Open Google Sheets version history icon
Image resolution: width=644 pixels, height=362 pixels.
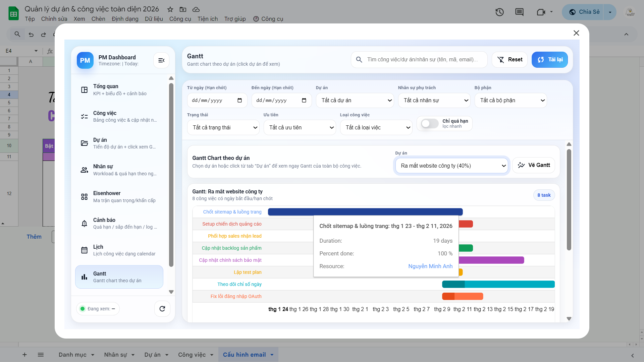point(499,12)
